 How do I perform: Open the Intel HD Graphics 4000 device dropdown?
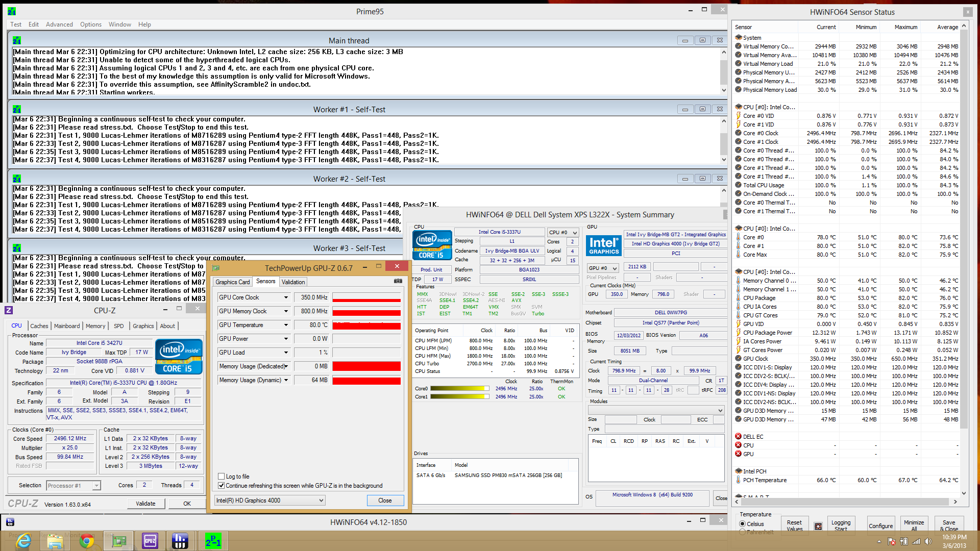point(321,500)
